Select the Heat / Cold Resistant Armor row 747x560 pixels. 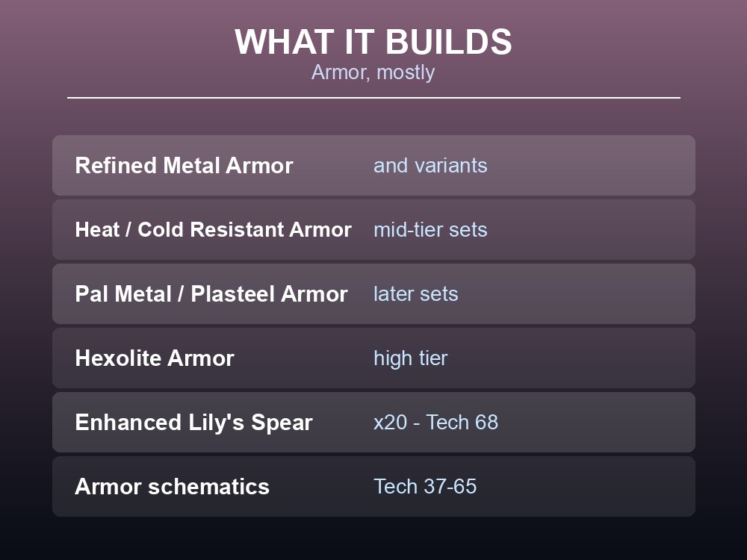(373, 229)
